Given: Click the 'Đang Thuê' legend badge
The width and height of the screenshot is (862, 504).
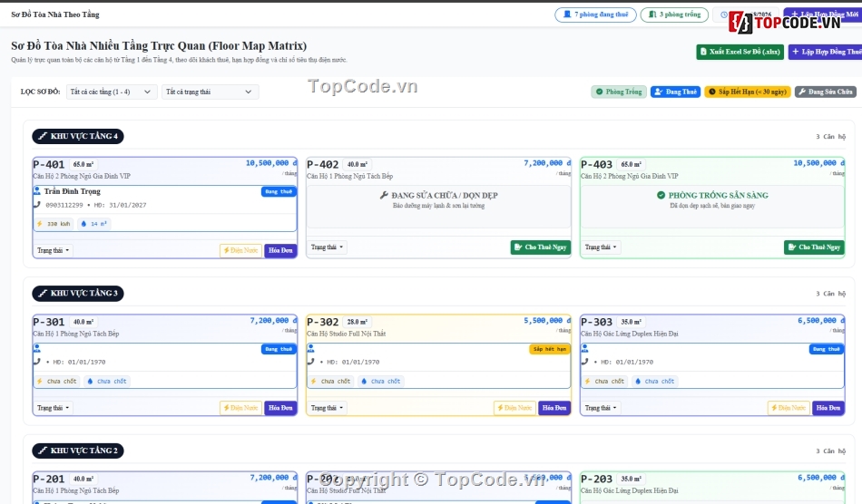Looking at the screenshot, I should click(676, 92).
